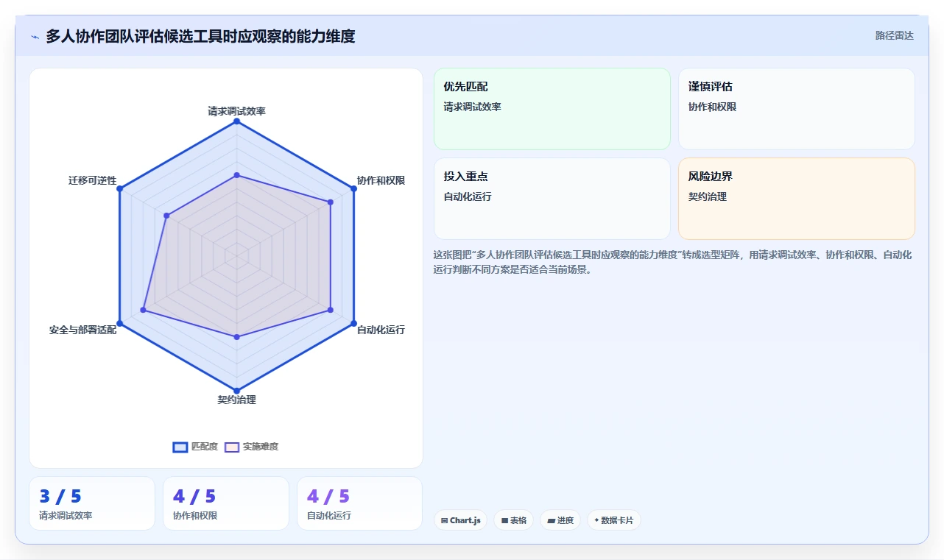Viewport: 944px width, 560px height.
Task: Select the 进度 tag chip
Action: click(x=560, y=520)
